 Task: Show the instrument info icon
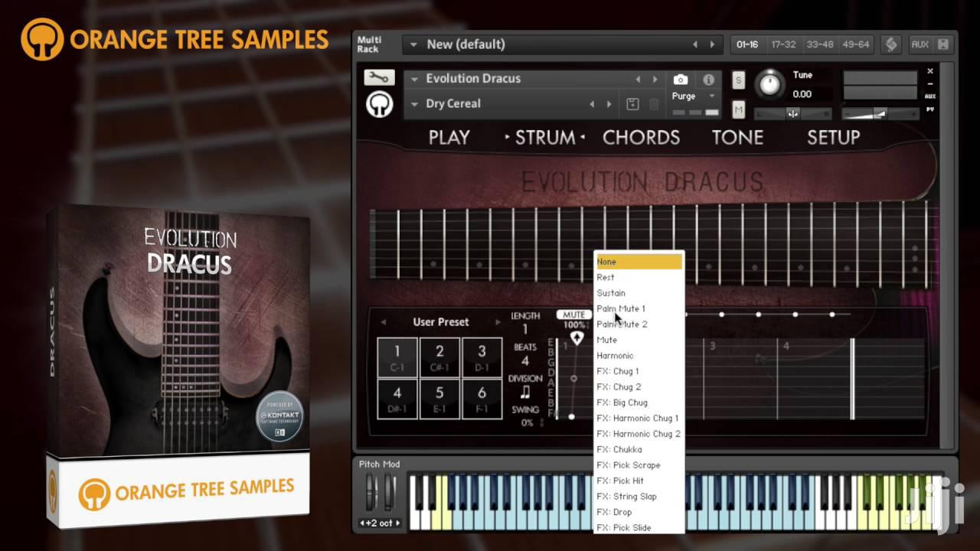708,80
